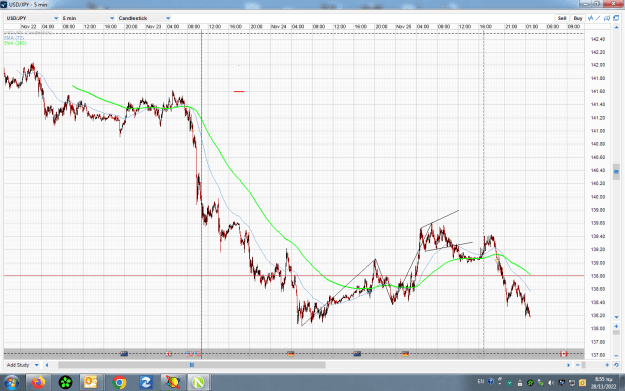Click the EMA (72) study label
This screenshot has width=625, height=391.
tap(14, 38)
